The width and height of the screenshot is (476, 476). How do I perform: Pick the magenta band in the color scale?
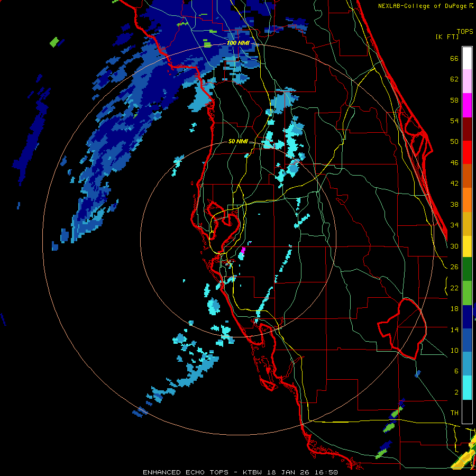point(467,105)
